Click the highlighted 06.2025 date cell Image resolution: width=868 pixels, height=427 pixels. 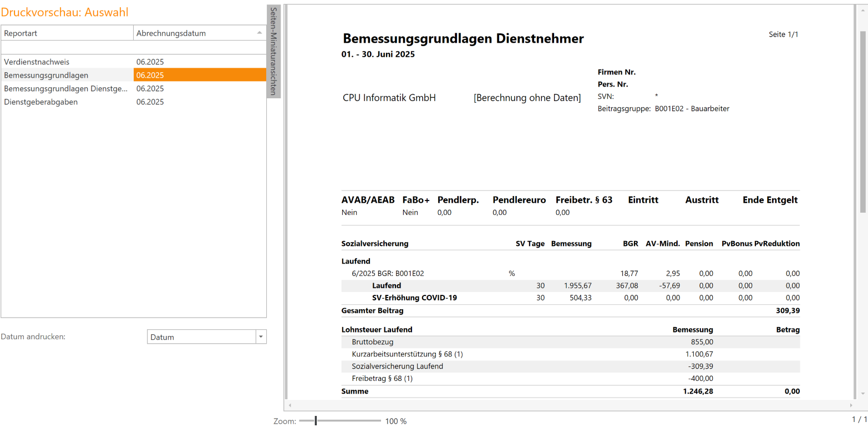click(x=150, y=75)
